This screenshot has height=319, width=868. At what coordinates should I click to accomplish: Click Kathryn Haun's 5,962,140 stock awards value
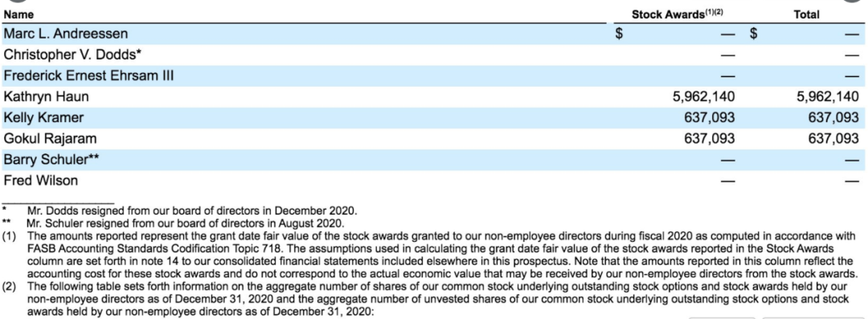click(703, 97)
